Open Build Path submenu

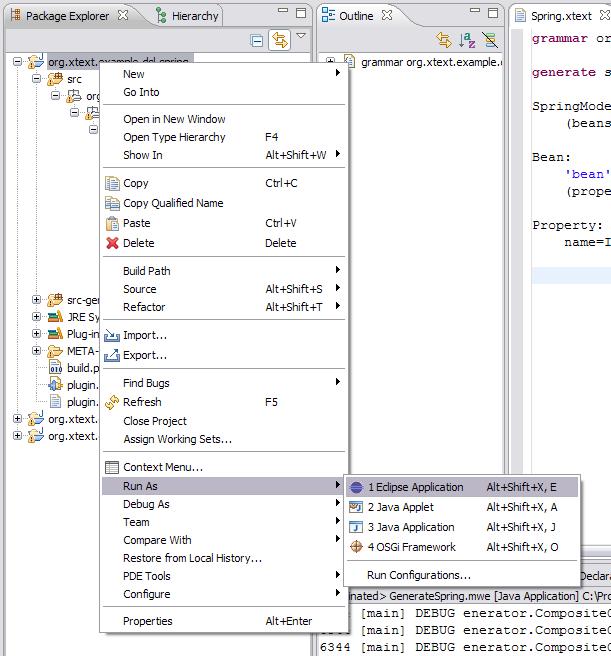224,271
